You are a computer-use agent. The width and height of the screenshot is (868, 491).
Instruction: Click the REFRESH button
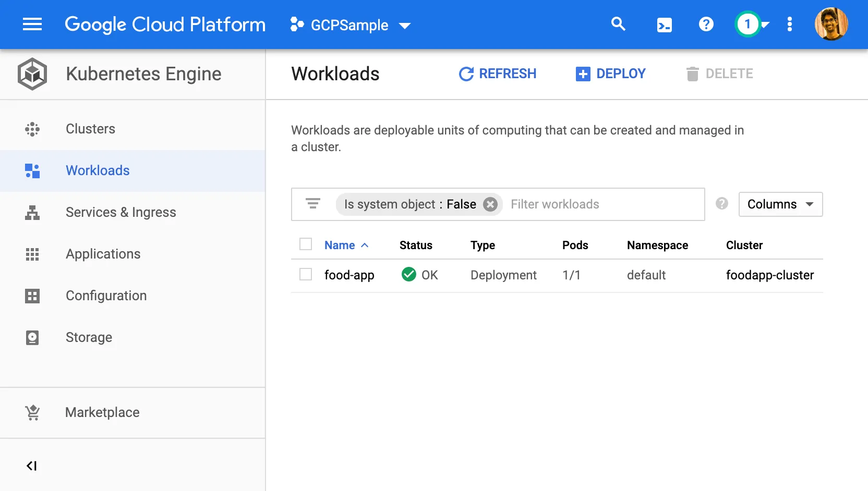tap(498, 74)
